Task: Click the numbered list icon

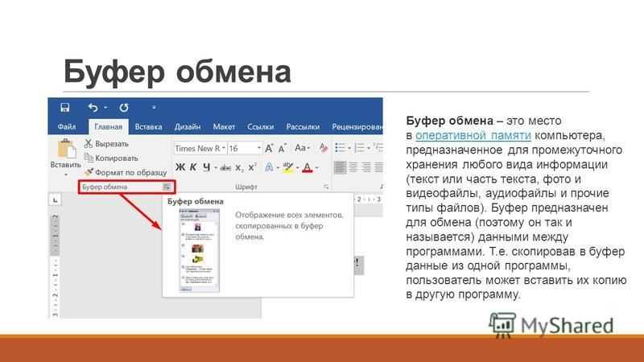Action: (x=359, y=147)
